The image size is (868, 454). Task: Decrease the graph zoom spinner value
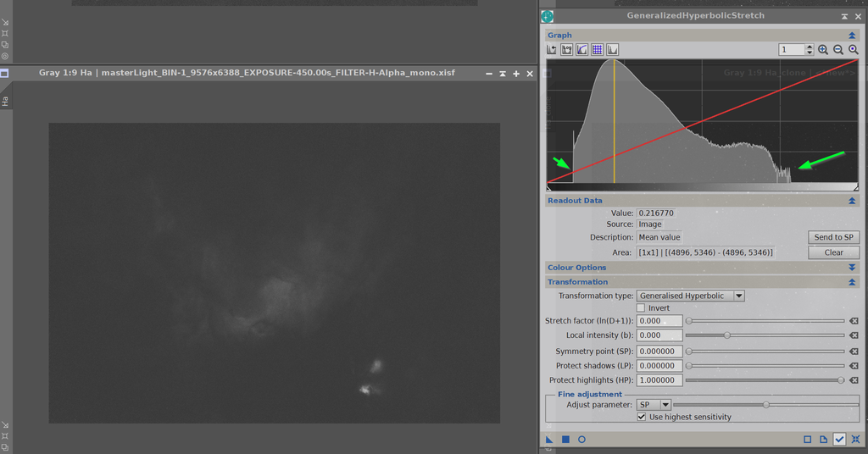click(810, 53)
